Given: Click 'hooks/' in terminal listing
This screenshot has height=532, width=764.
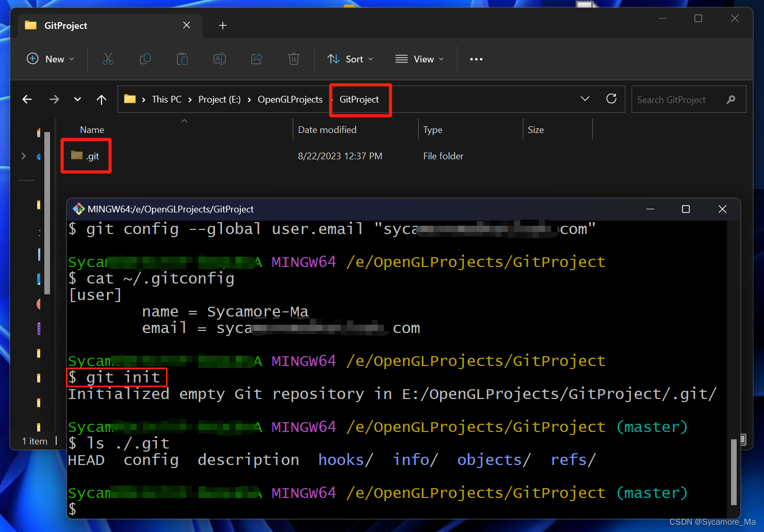Looking at the screenshot, I should pos(345,460).
